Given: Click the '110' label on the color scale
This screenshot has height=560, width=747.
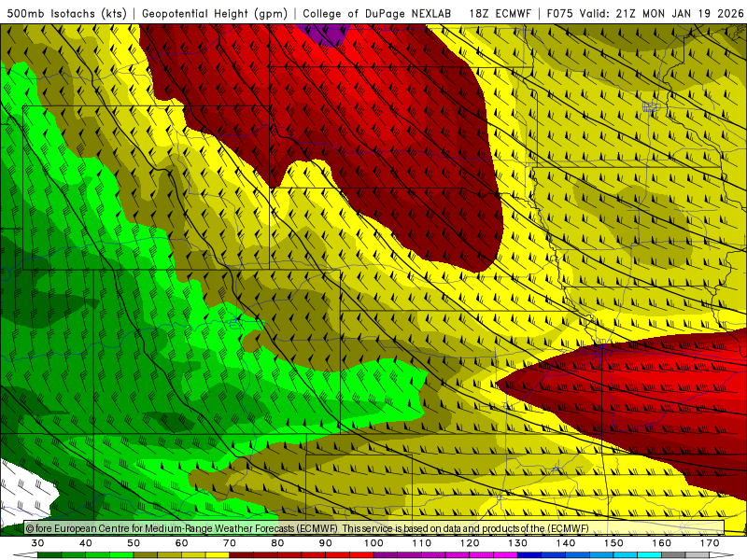Looking at the screenshot, I should [x=422, y=543].
